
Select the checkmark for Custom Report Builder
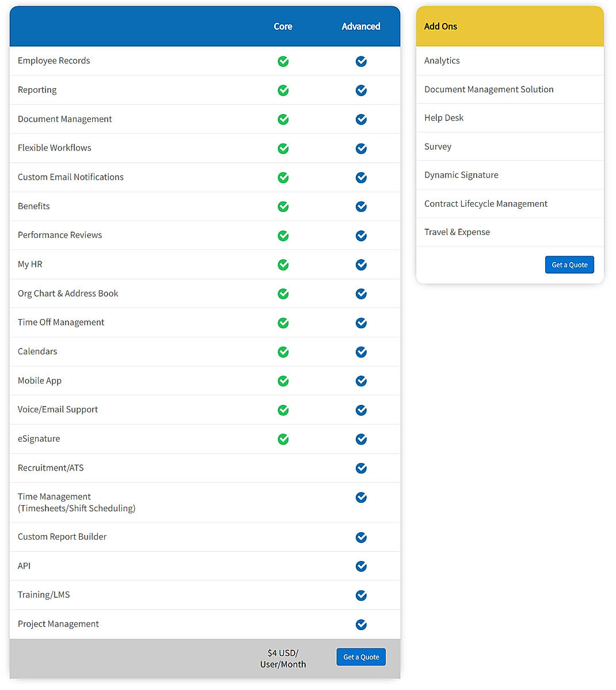[361, 537]
